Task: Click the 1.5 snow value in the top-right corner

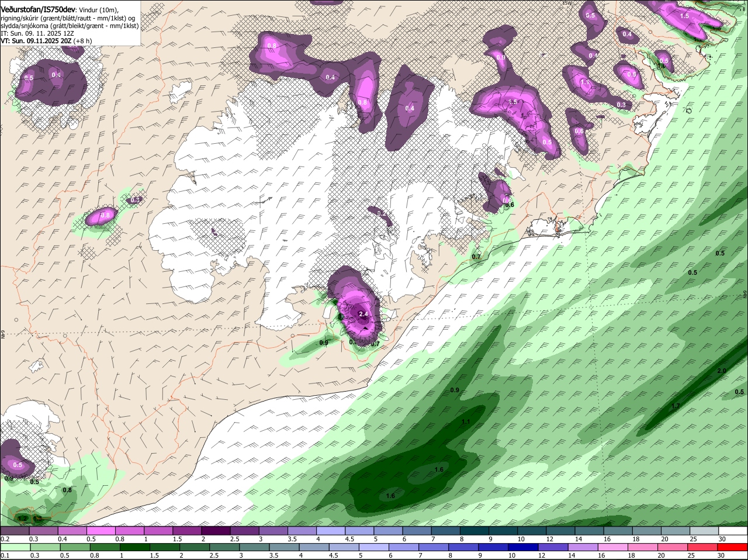Action: 684,16
